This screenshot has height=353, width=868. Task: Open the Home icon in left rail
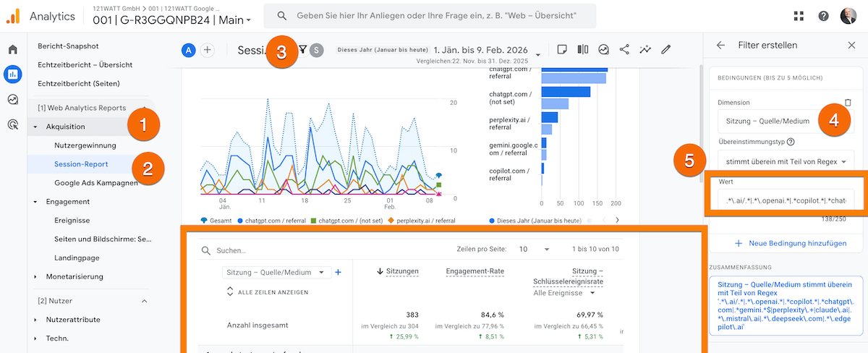pyautogui.click(x=12, y=49)
